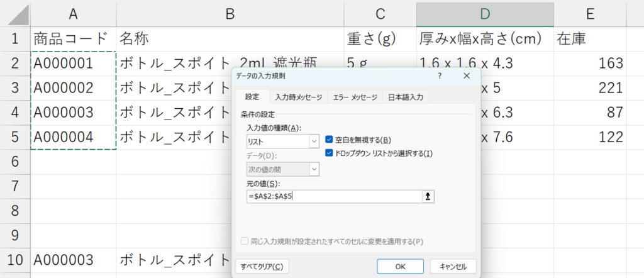The image size is (644, 278).
Task: Click inside the 元の値 source input field
Action: click(x=333, y=196)
